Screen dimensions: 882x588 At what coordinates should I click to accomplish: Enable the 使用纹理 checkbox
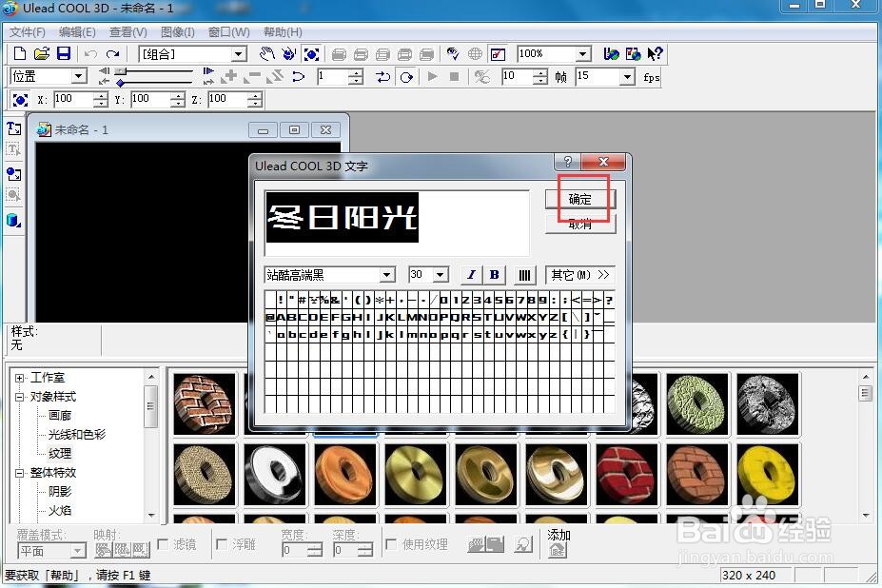pyautogui.click(x=392, y=543)
